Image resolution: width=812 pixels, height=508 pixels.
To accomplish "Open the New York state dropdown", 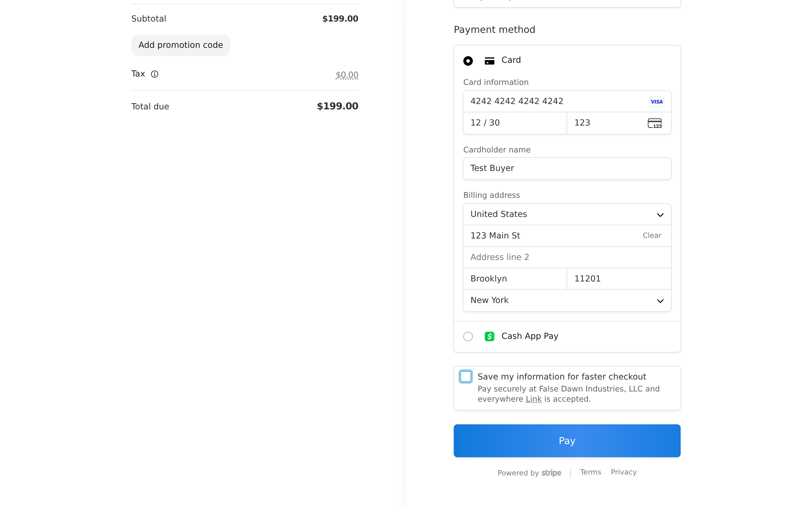I will tap(567, 300).
